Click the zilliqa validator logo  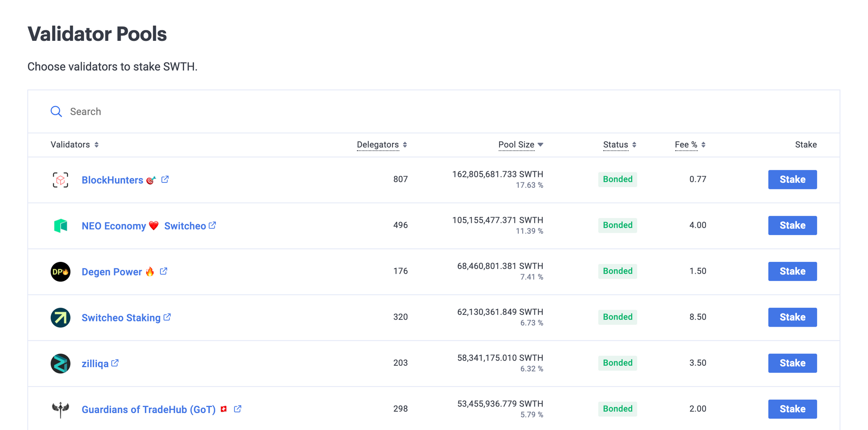click(x=60, y=364)
